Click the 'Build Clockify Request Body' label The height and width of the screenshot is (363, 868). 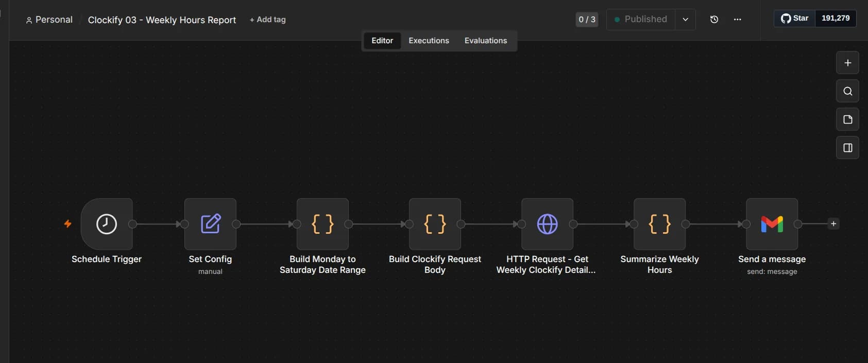coord(435,265)
